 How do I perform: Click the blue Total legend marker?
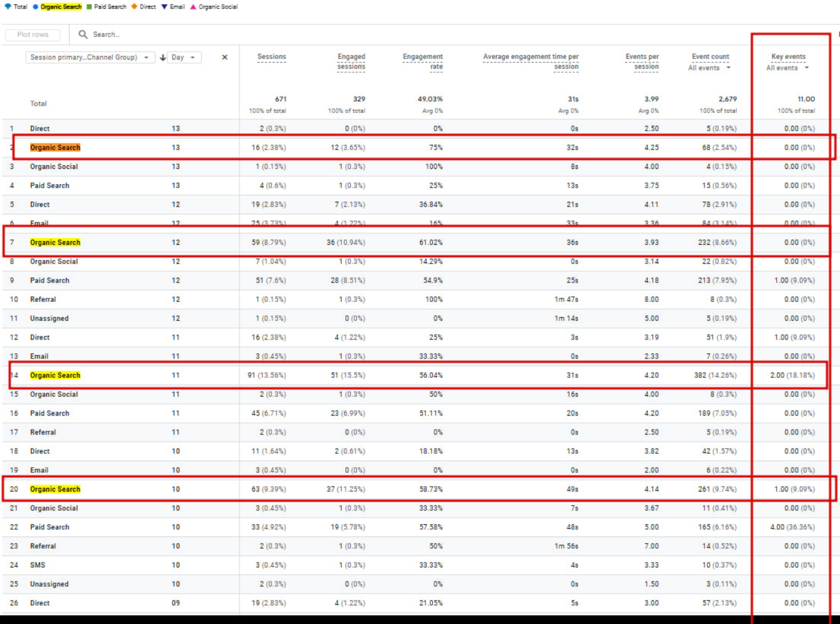[8, 7]
